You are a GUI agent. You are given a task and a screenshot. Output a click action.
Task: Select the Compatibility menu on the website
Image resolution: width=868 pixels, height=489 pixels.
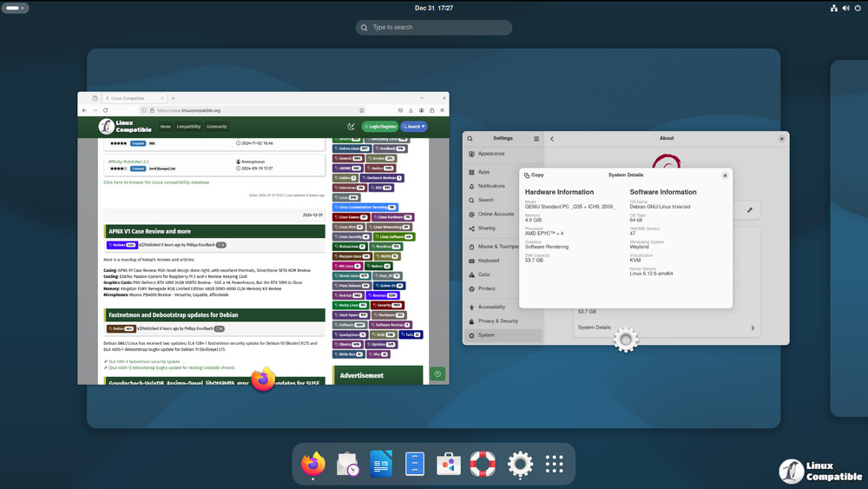point(188,127)
